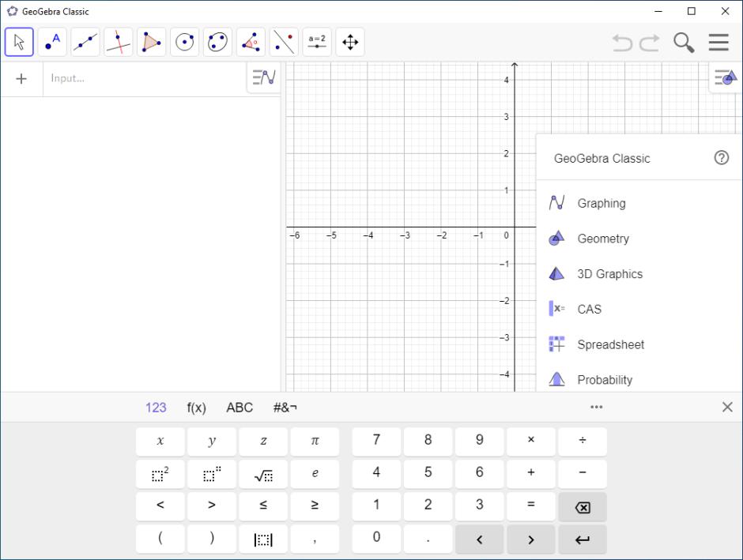The height and width of the screenshot is (560, 743).
Task: Switch to the CAS perspective
Action: (639, 309)
